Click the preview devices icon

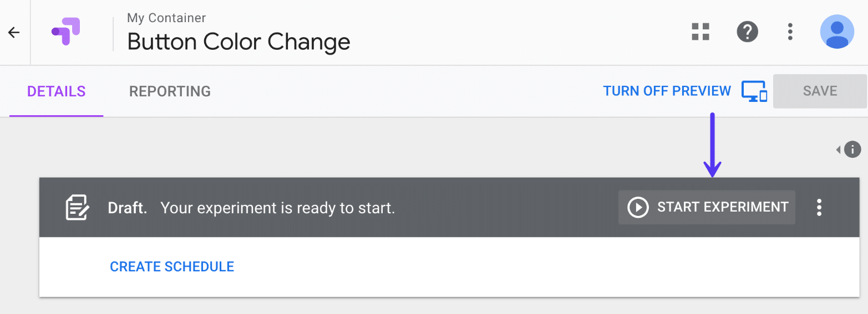click(754, 91)
